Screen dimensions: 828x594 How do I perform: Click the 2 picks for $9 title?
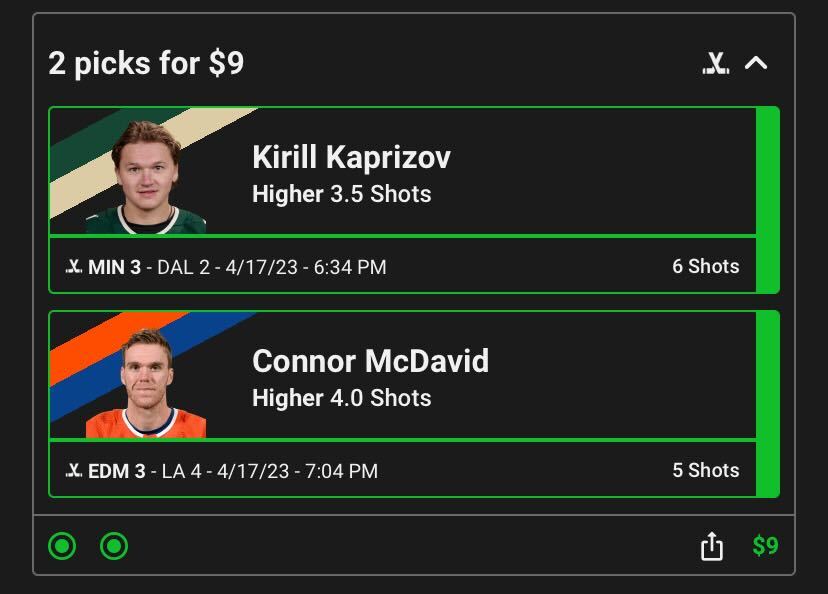pyautogui.click(x=146, y=64)
